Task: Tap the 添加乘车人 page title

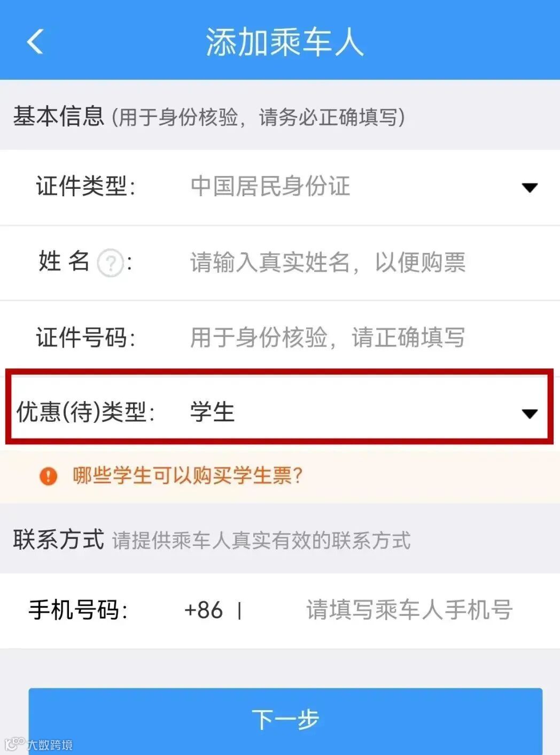Action: 285,42
